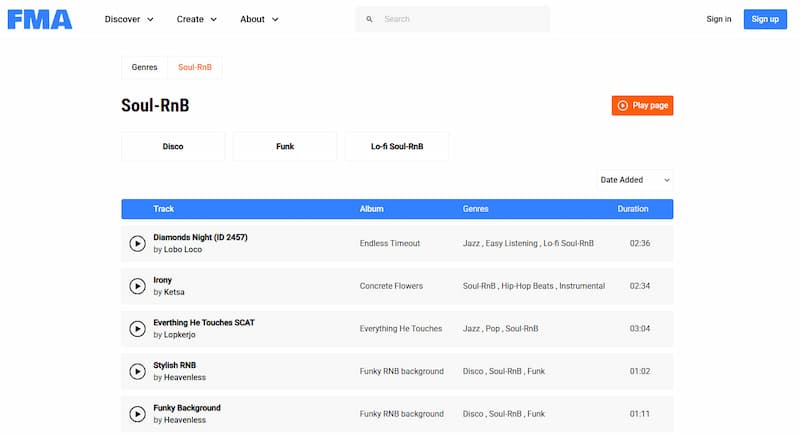Select the Disco subgenre button
The width and height of the screenshot is (800, 436).
173,146
